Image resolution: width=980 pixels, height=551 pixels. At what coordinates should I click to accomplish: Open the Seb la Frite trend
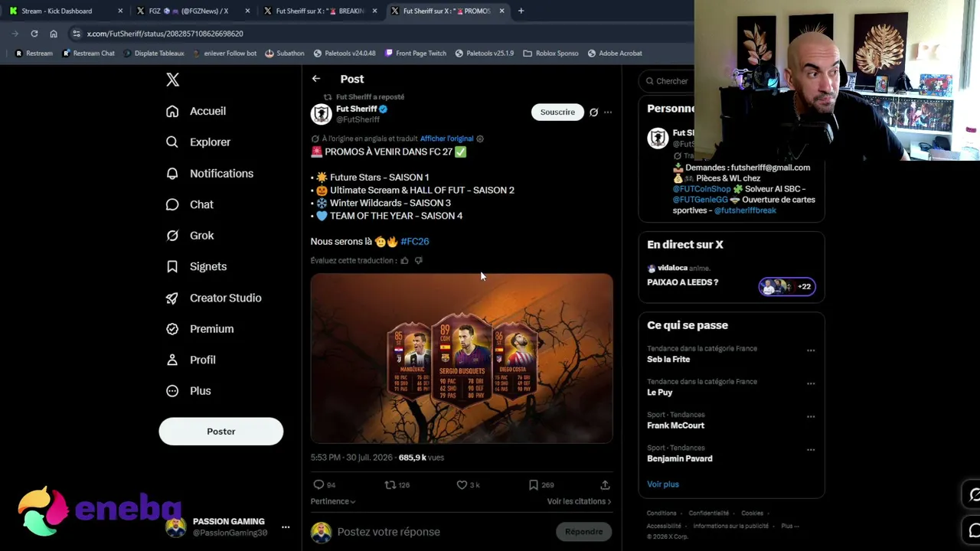click(x=668, y=360)
